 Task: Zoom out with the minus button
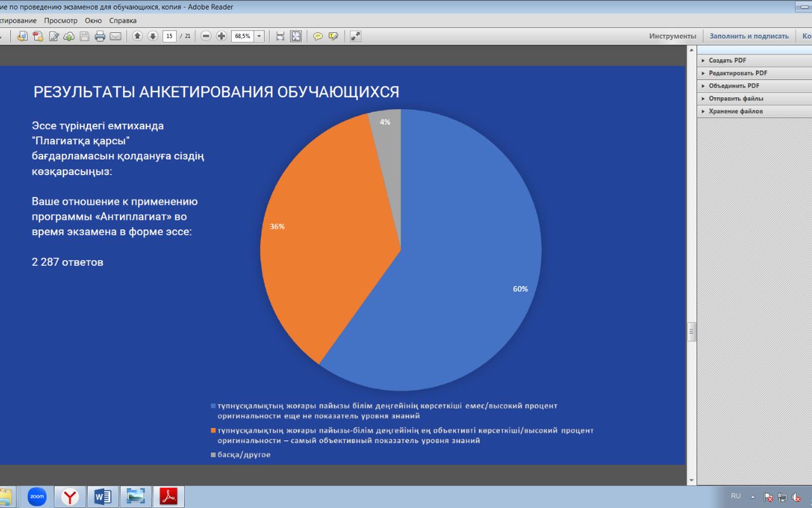206,36
